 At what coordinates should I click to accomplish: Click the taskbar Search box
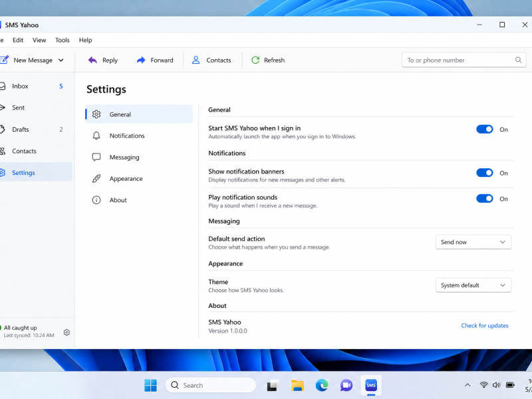point(211,385)
